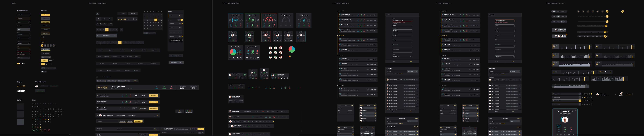Screen dimensions: 644x136
Task: Expand the Group Session dropdown
Action: [183, 62]
